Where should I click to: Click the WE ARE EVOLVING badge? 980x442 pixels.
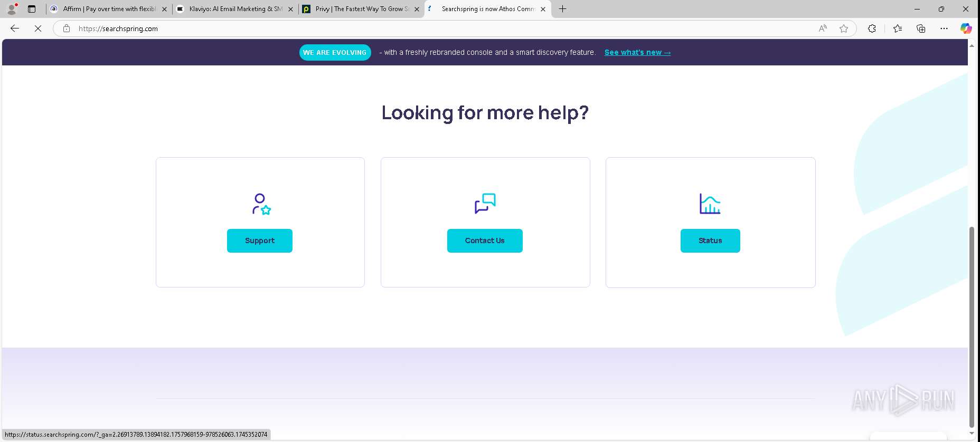pyautogui.click(x=335, y=52)
